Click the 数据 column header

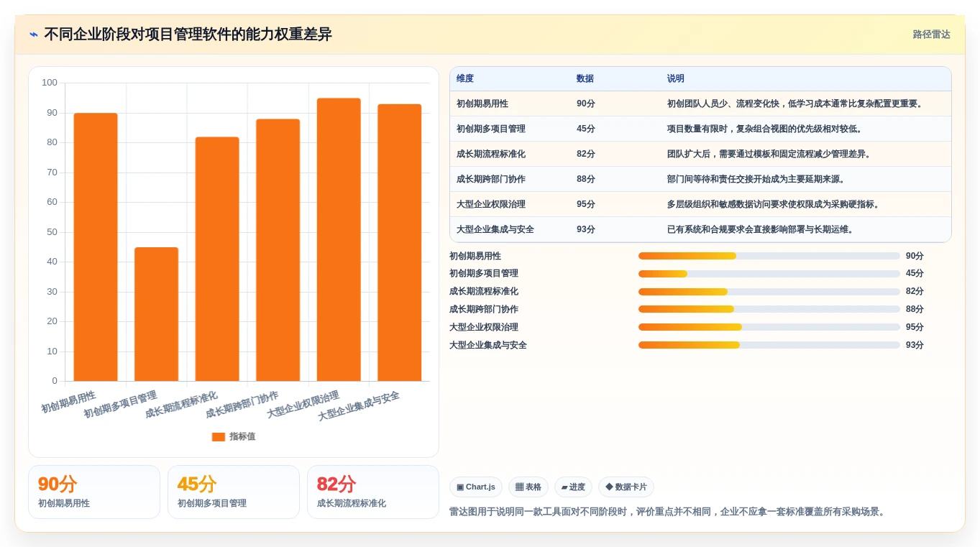pos(585,79)
